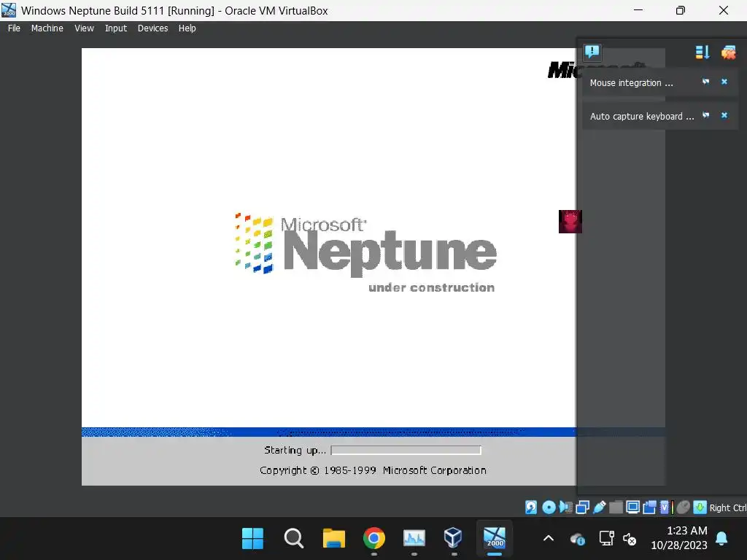Open the Machine menu
The image size is (747, 560).
[47, 28]
